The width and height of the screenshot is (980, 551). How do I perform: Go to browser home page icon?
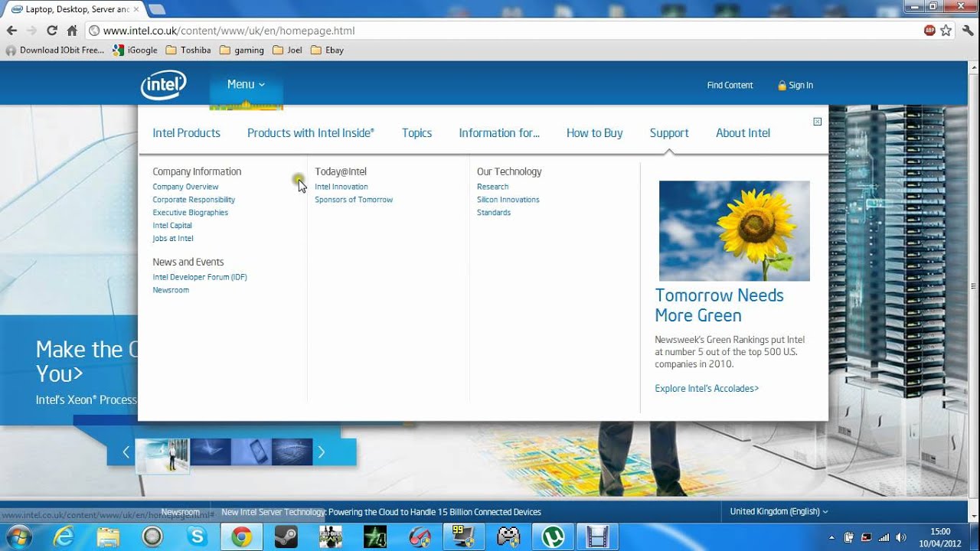72,31
